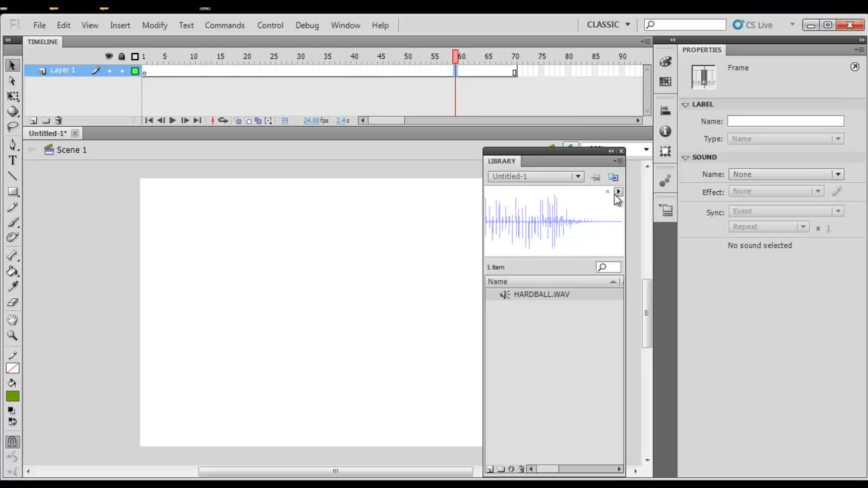Toggle eye visibility column for all layers
Viewport: 868px width, 488px height.
(x=108, y=56)
